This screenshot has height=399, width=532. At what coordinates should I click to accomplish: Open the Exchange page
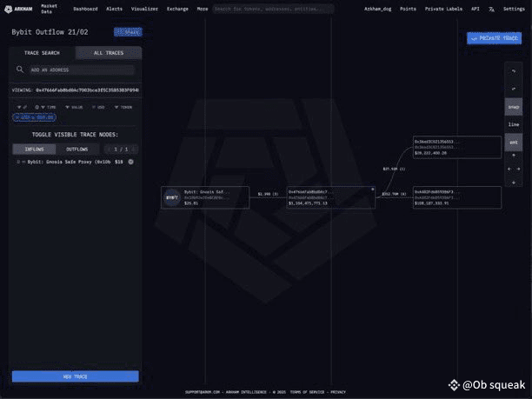tap(177, 9)
